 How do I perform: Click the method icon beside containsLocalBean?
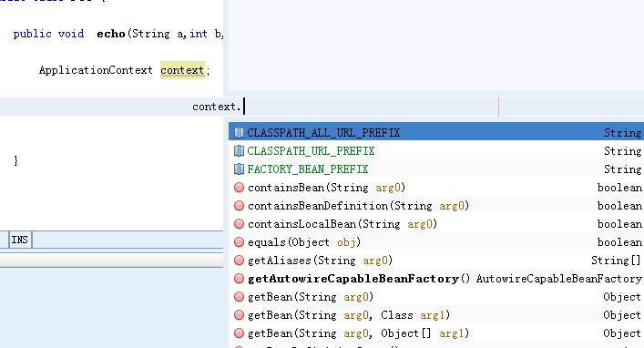click(x=239, y=224)
